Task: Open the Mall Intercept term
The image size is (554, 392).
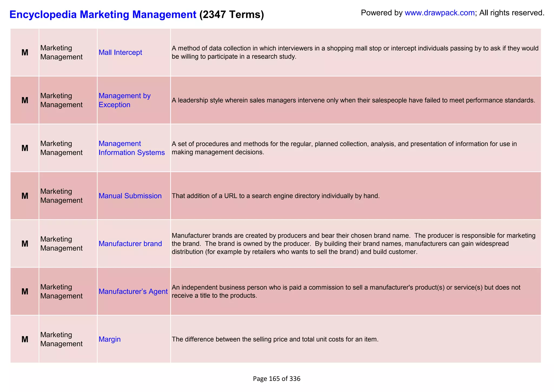Action: (x=120, y=52)
